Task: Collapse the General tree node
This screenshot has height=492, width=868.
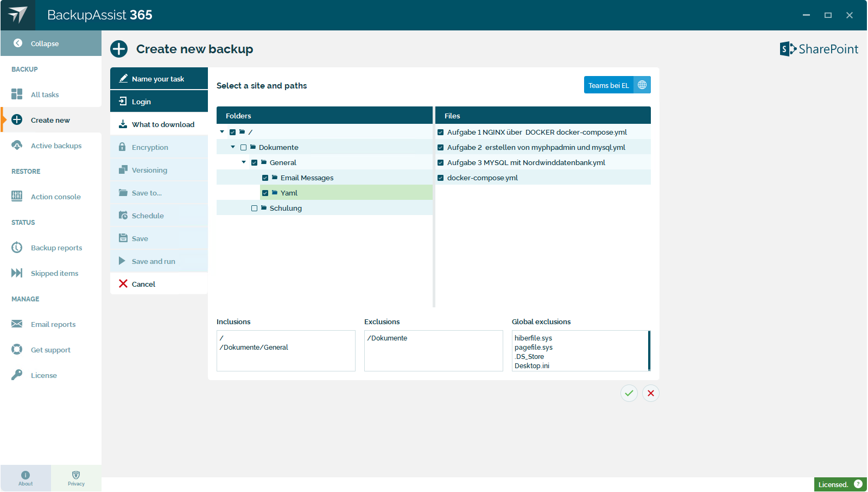Action: coord(244,162)
